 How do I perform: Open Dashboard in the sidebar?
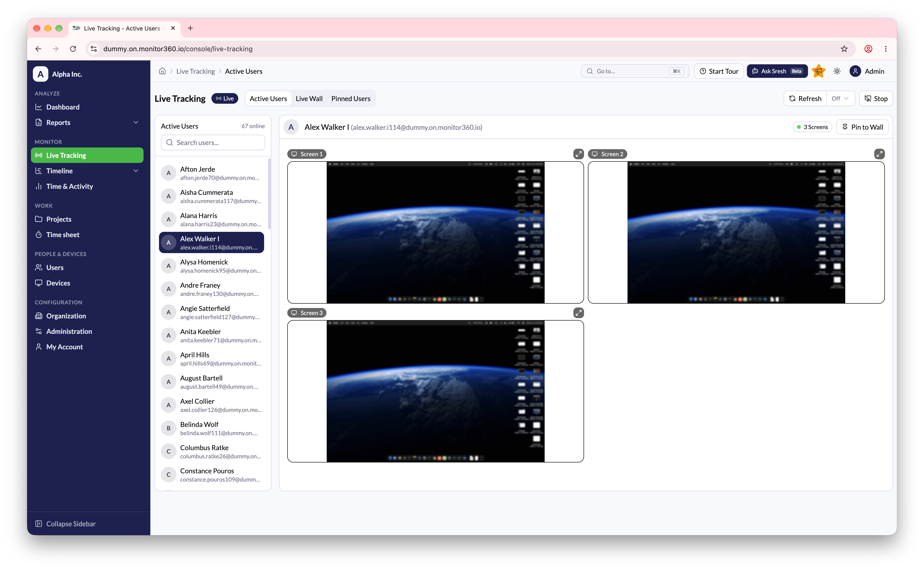[x=87, y=107]
